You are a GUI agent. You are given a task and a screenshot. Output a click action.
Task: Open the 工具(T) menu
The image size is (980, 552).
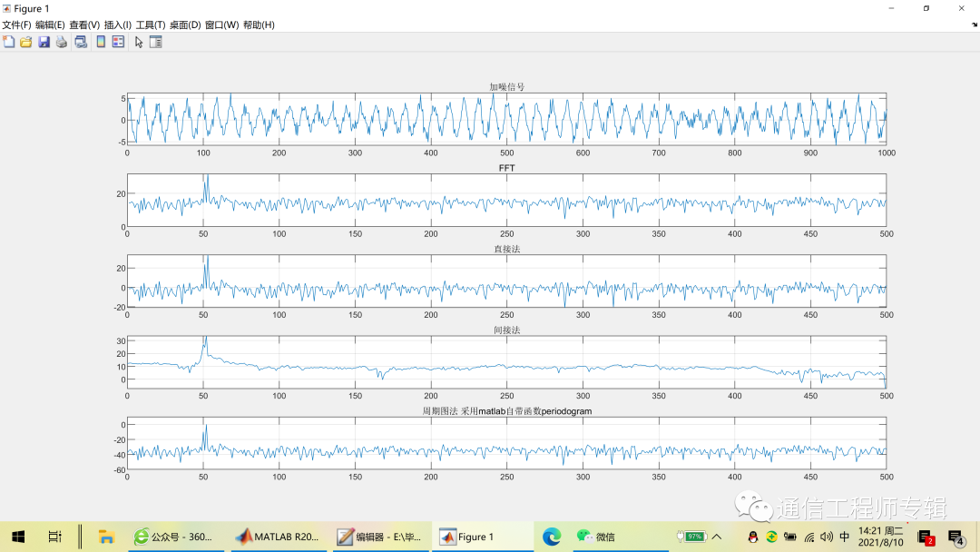(151, 25)
